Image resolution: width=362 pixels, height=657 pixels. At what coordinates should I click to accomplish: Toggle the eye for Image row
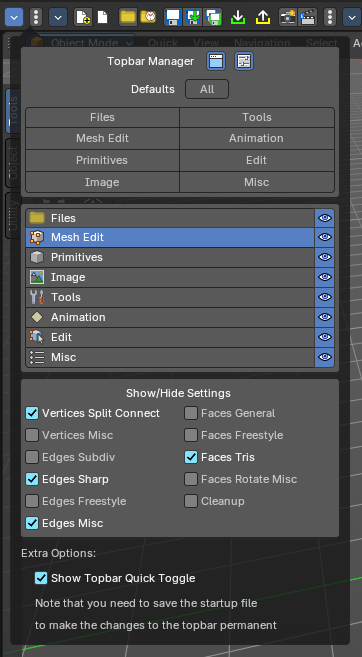pos(325,277)
